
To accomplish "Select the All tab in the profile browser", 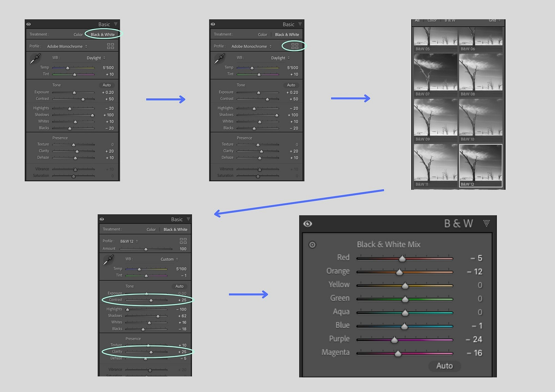I will pyautogui.click(x=417, y=20).
